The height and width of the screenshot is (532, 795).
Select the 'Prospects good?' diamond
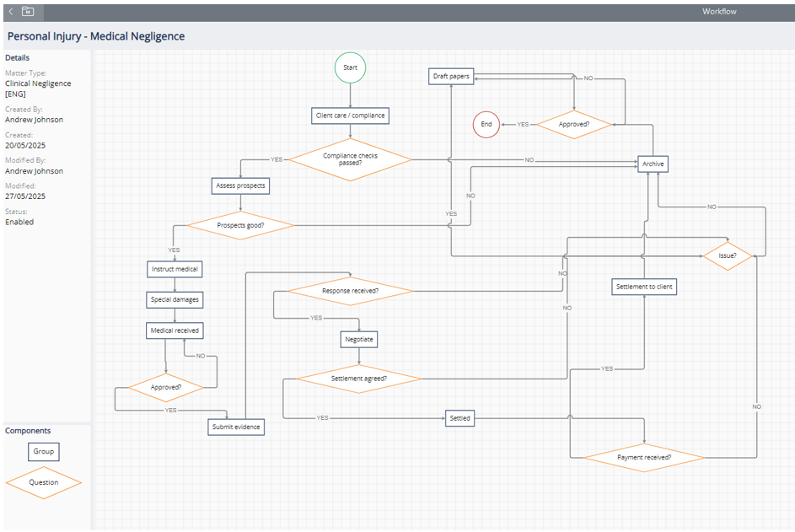(x=240, y=225)
